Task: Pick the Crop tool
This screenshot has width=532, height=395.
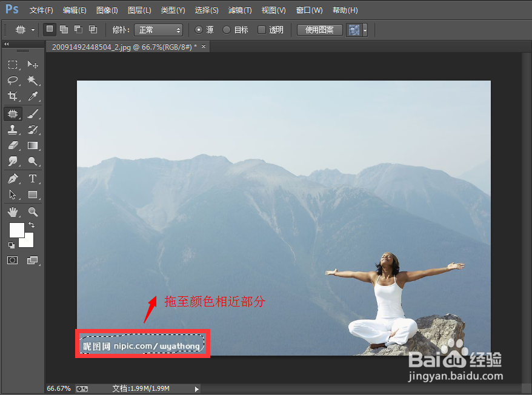Action: point(13,97)
